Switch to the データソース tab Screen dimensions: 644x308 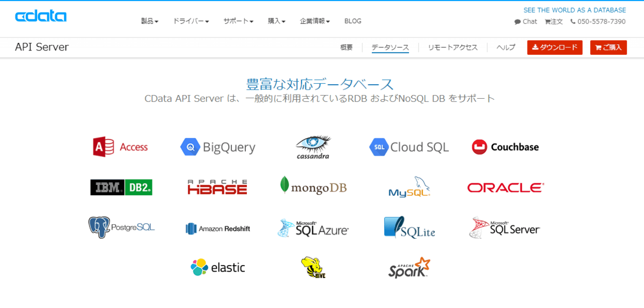click(x=390, y=47)
